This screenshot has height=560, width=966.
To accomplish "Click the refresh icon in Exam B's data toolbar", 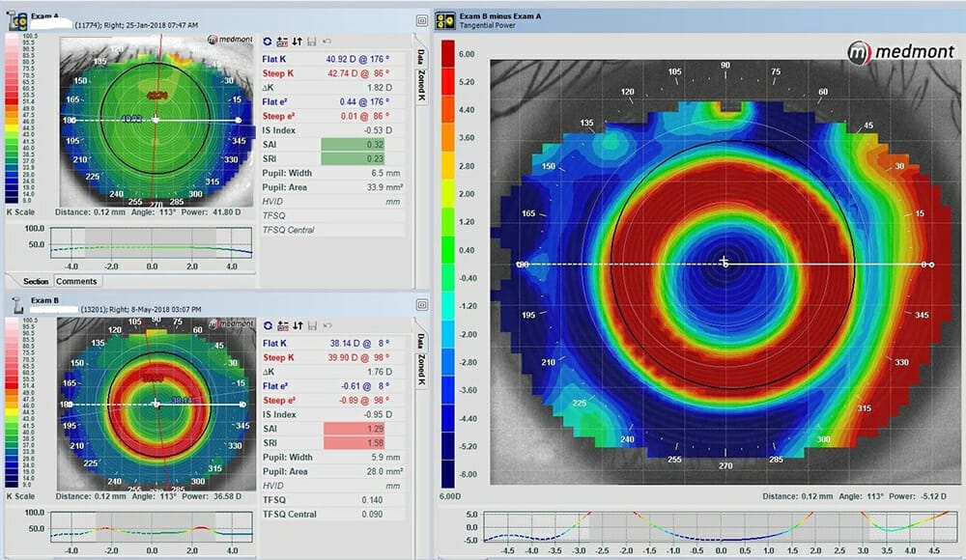I will tap(269, 325).
